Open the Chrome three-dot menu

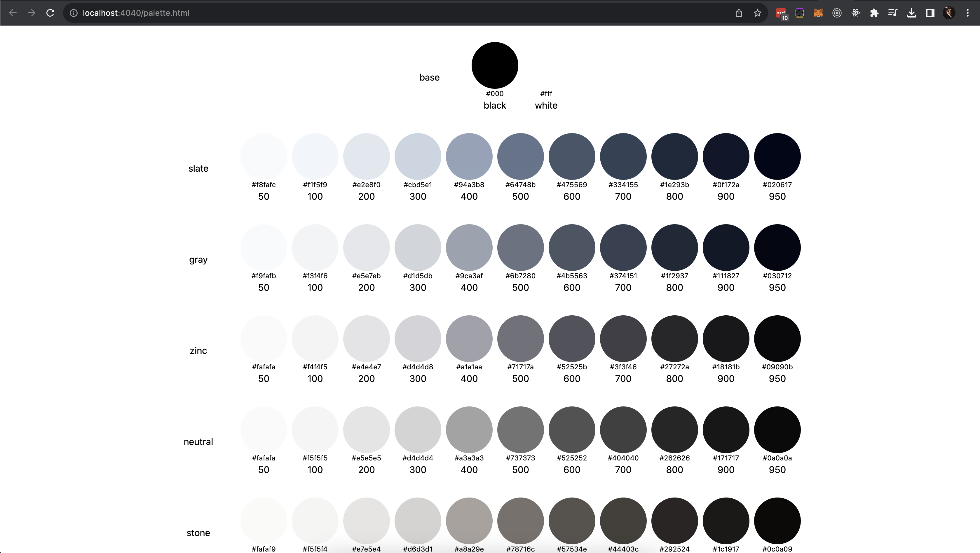[x=967, y=13]
